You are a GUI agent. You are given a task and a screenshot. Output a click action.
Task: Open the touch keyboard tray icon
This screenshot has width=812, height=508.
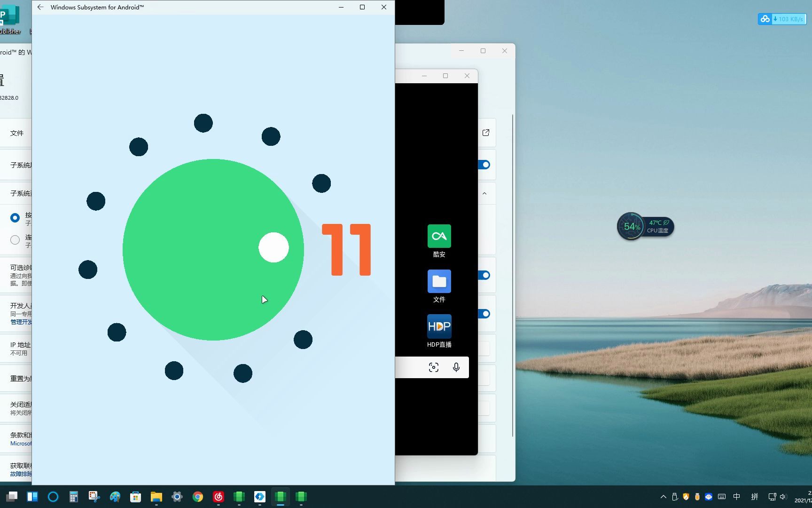(x=722, y=497)
